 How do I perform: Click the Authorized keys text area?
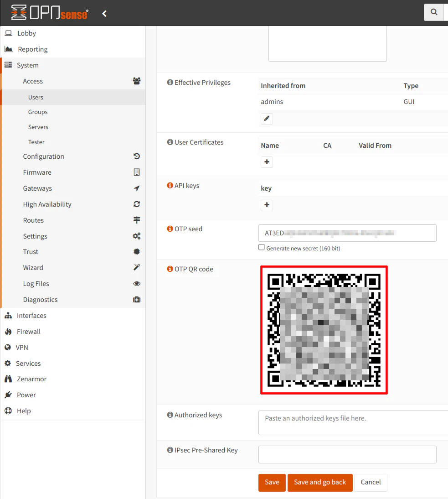click(353, 423)
